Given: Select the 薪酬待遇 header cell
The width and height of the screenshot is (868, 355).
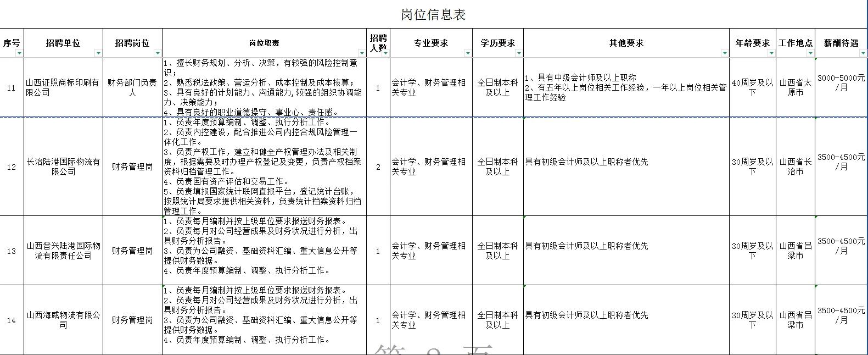Looking at the screenshot, I should tap(842, 43).
